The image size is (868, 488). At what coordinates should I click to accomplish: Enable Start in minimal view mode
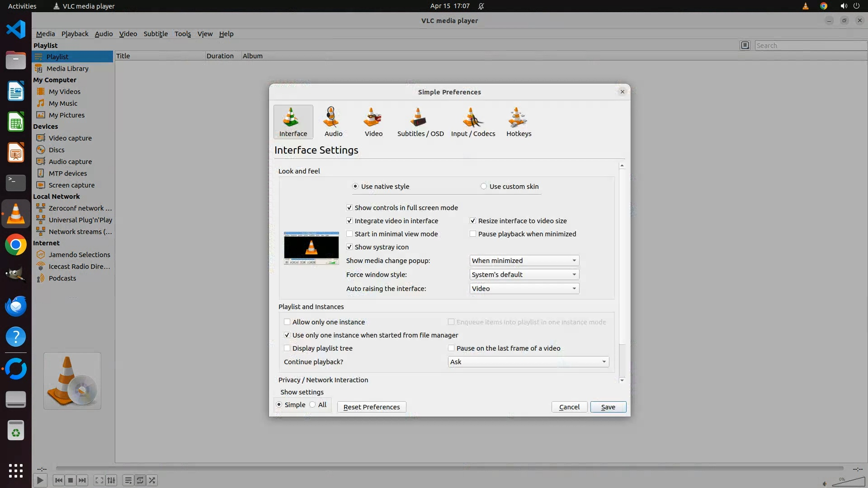pyautogui.click(x=349, y=234)
